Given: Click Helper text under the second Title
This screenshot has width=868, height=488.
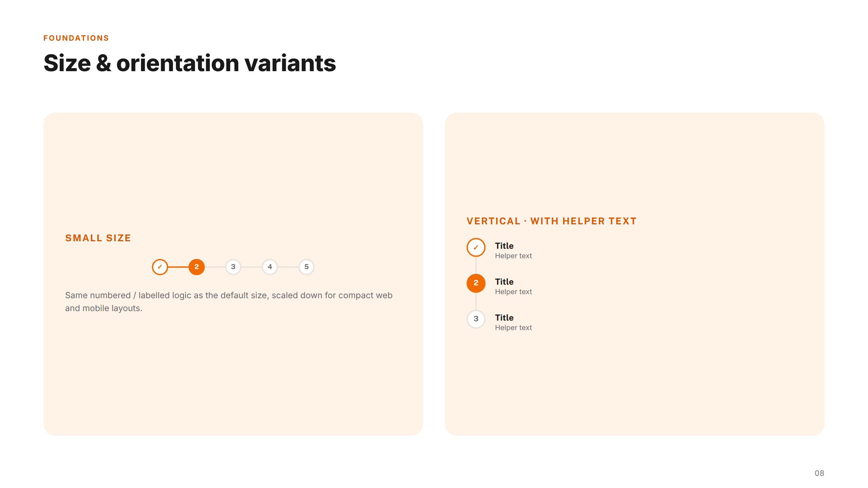Looking at the screenshot, I should tap(513, 292).
